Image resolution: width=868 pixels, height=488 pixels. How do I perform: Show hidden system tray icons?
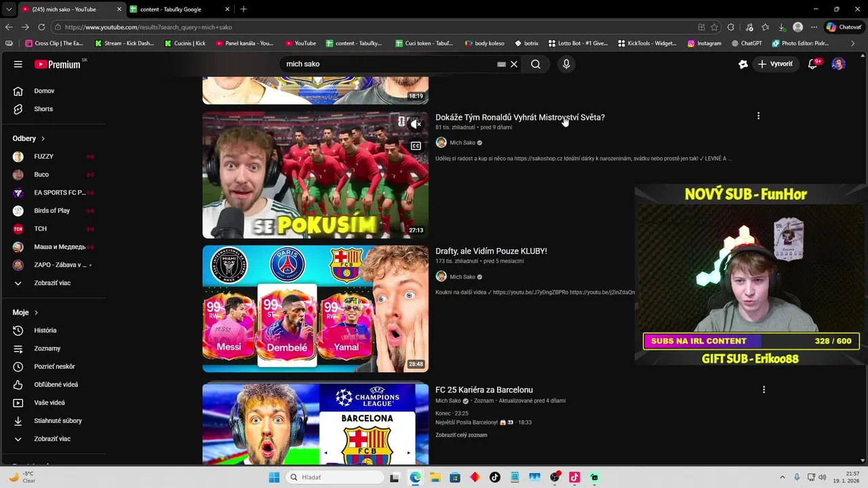tap(782, 477)
